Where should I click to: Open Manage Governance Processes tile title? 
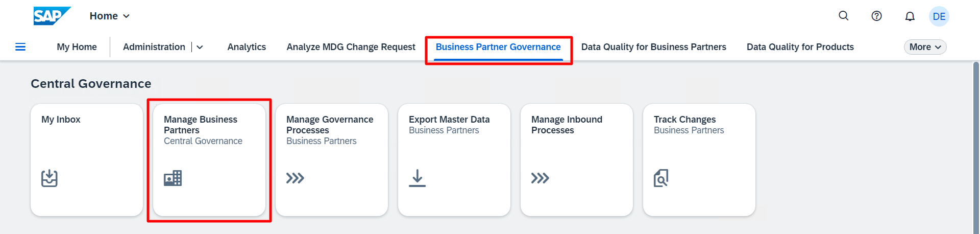[x=330, y=125]
